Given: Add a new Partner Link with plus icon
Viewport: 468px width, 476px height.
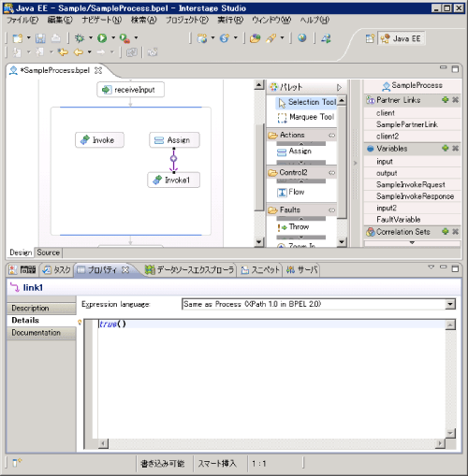Looking at the screenshot, I should click(446, 100).
